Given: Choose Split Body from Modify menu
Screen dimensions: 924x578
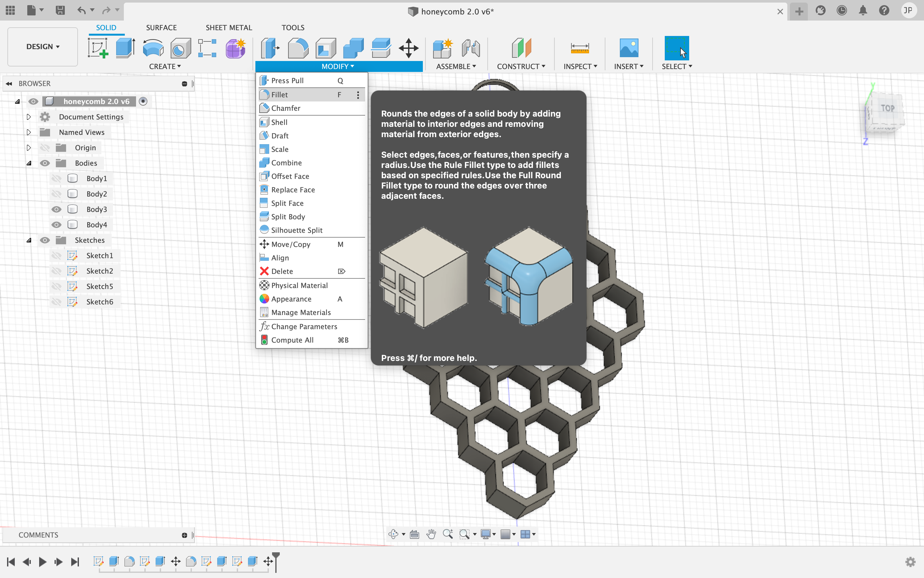Looking at the screenshot, I should coord(312,217).
